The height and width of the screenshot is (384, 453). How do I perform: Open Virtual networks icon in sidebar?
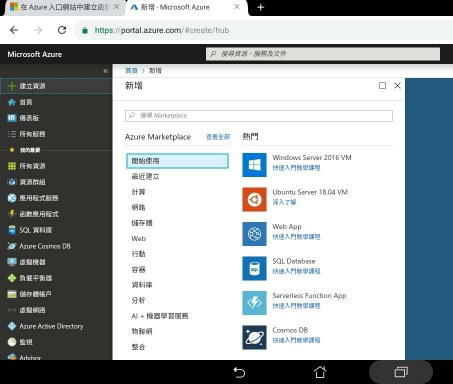pyautogui.click(x=12, y=310)
